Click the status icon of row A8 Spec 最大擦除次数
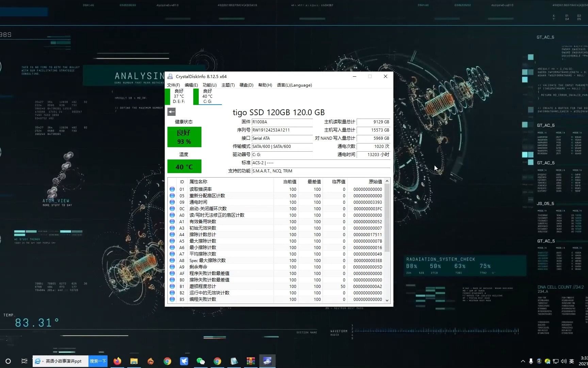 tap(172, 260)
